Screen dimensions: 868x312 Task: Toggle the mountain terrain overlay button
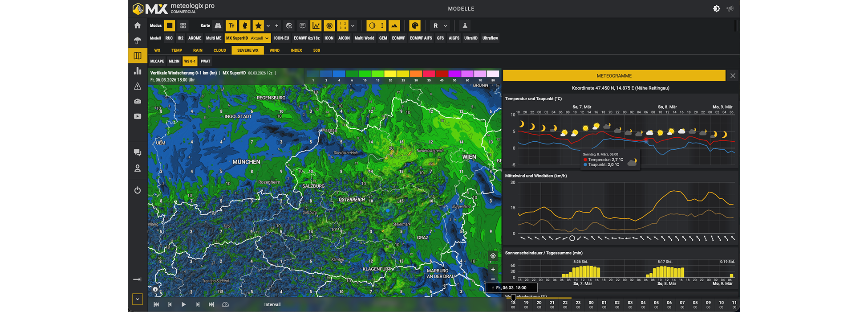(394, 26)
